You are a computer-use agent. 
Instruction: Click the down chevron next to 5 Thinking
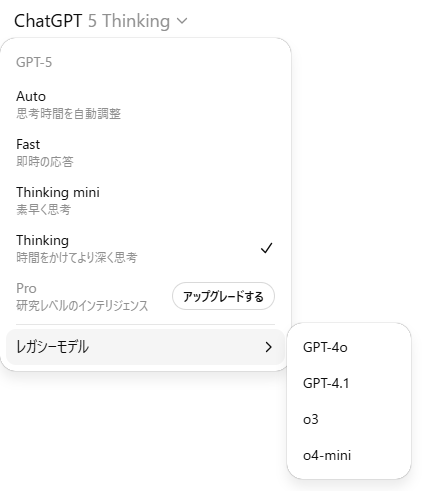(182, 21)
